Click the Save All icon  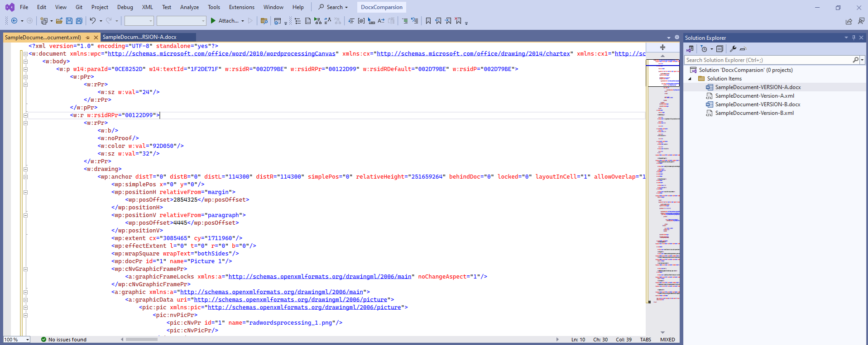[79, 21]
